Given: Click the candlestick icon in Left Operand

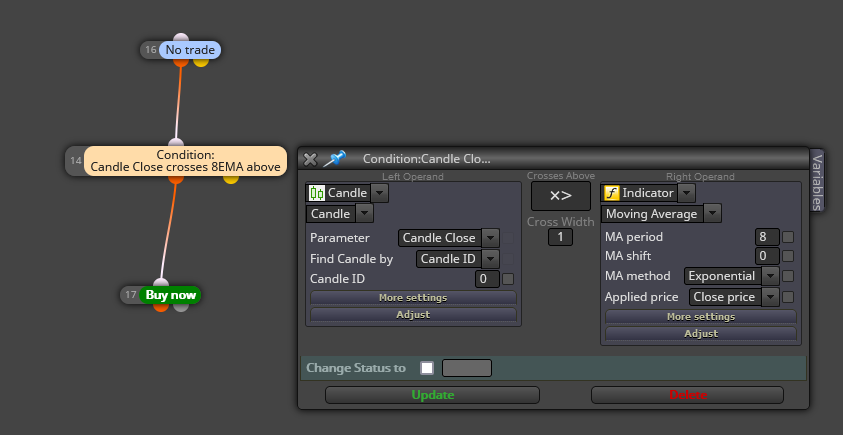Looking at the screenshot, I should [317, 193].
